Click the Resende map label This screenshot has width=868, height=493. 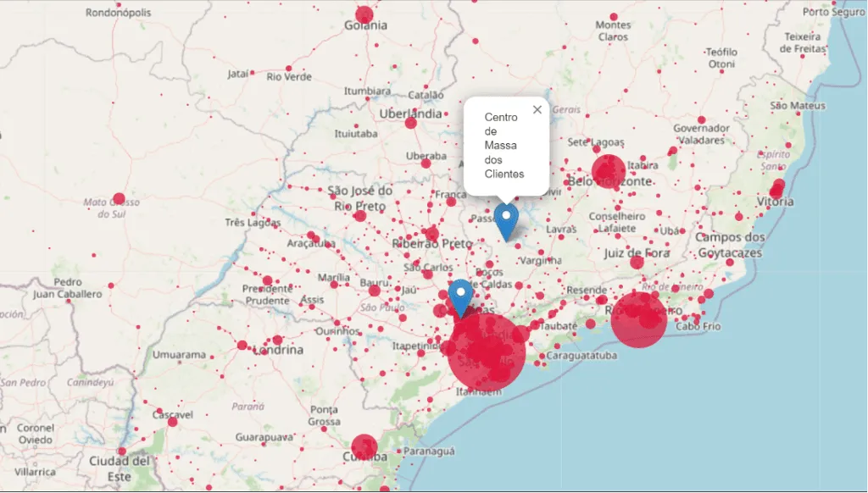tap(587, 290)
